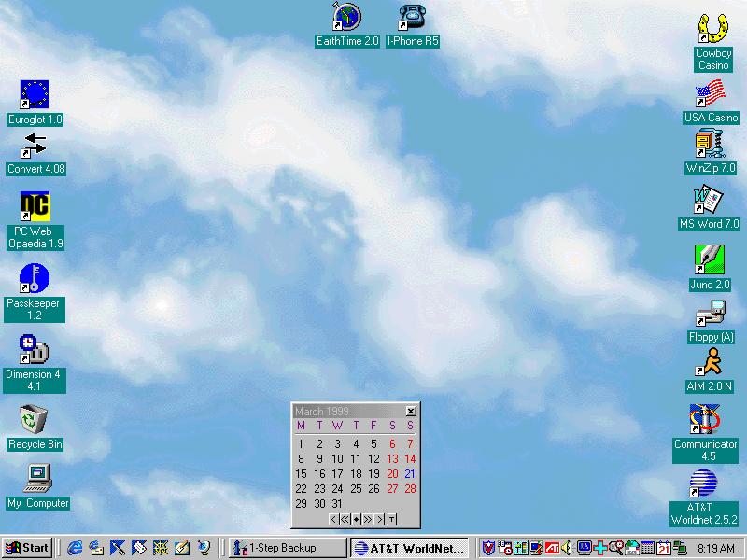Launch the I-Phone R5 shortcut
This screenshot has width=747, height=560.
412,17
